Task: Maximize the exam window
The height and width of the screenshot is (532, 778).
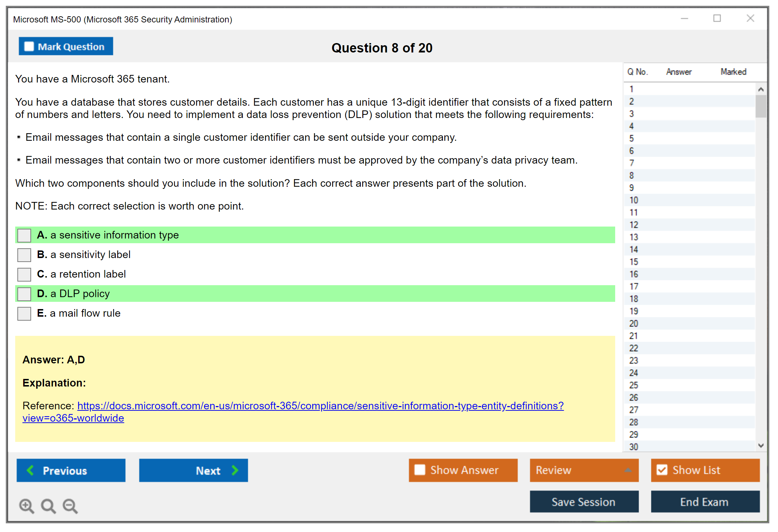Action: [717, 18]
